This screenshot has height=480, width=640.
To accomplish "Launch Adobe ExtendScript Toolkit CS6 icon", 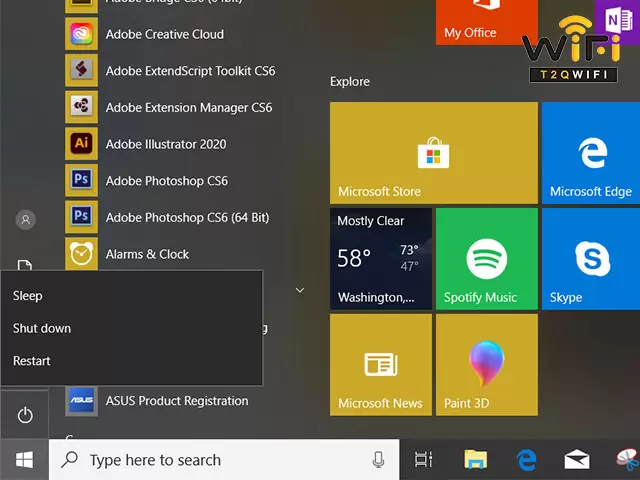I will pos(81,70).
